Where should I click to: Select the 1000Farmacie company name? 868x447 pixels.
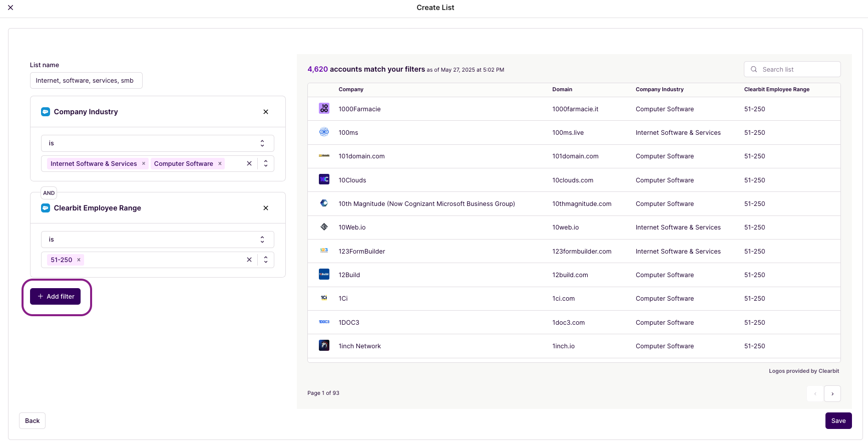pos(359,109)
